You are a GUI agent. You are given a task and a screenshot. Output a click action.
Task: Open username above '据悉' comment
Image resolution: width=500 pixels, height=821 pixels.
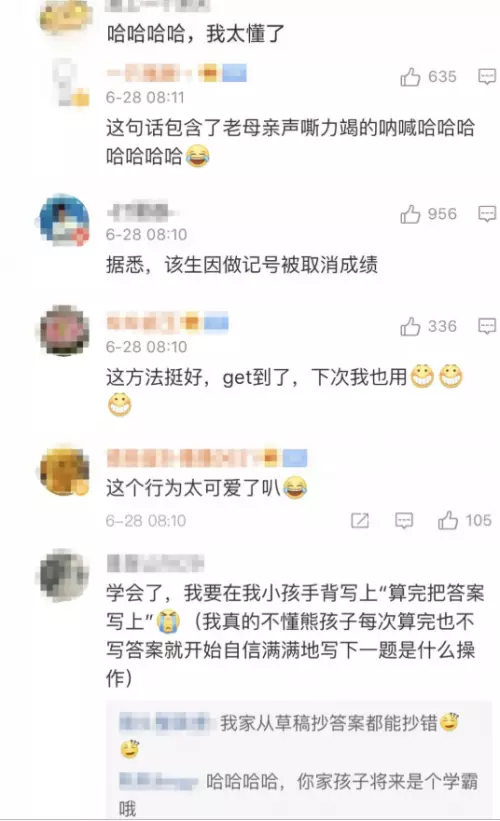(x=140, y=210)
